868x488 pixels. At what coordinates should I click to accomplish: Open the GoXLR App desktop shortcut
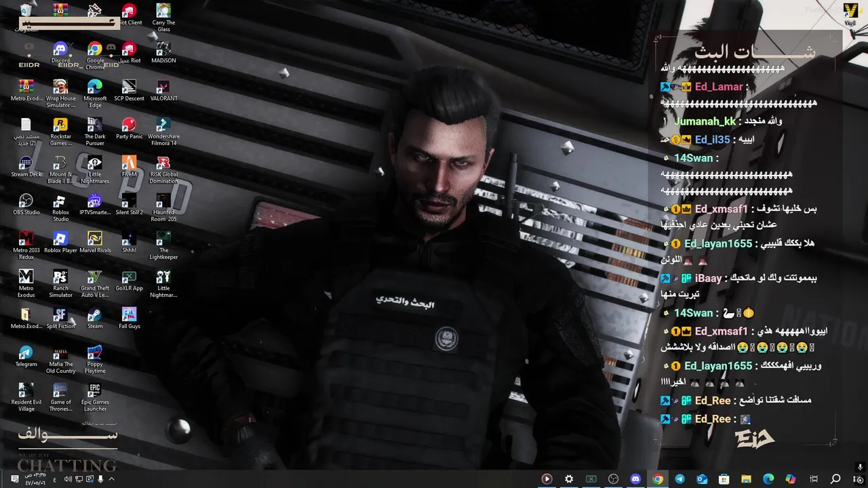129,281
